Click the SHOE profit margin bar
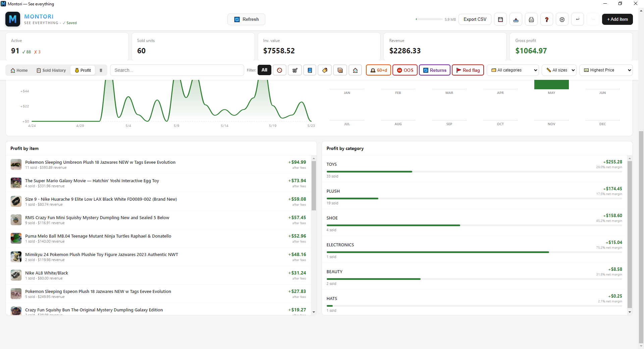The image size is (644, 349). click(x=474, y=225)
